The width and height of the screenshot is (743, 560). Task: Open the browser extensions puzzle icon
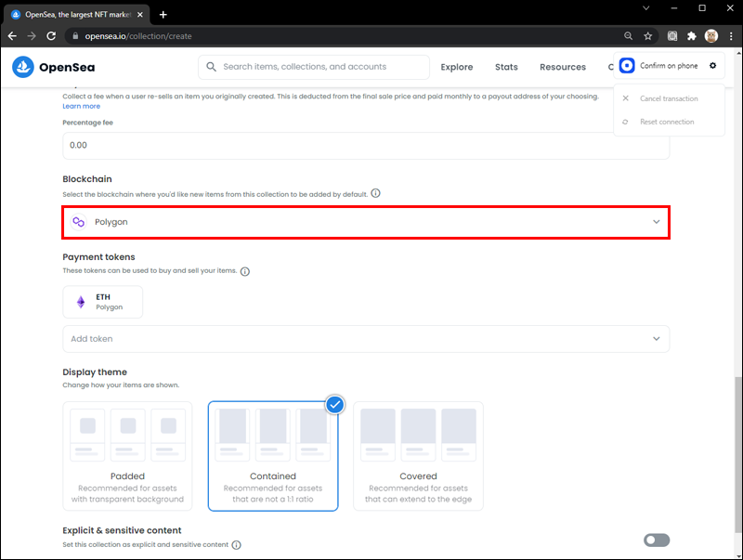(692, 36)
